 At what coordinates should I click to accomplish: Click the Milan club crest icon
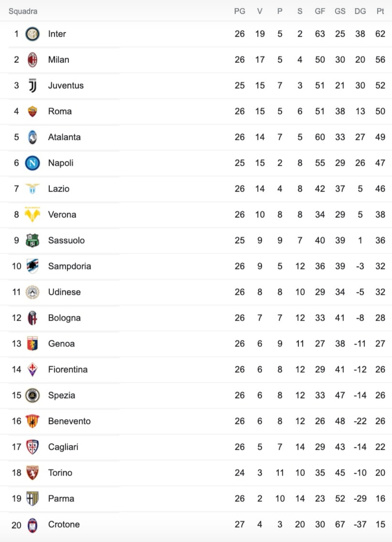(x=32, y=60)
